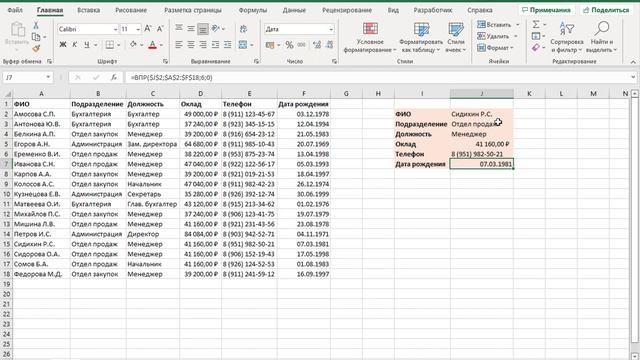Screen dimensions: 640x360
Task: Apply the red font color A
Action: click(x=152, y=44)
